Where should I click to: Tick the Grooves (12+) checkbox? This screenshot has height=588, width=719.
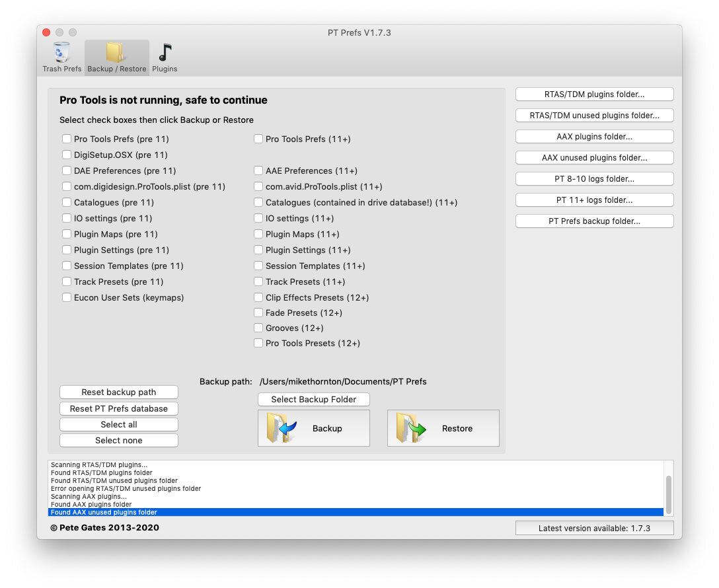258,328
